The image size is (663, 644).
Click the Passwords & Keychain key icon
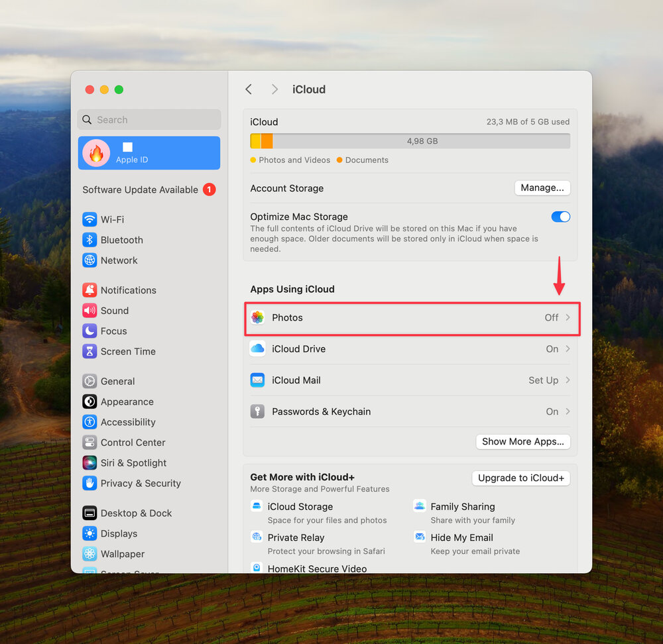pos(257,411)
